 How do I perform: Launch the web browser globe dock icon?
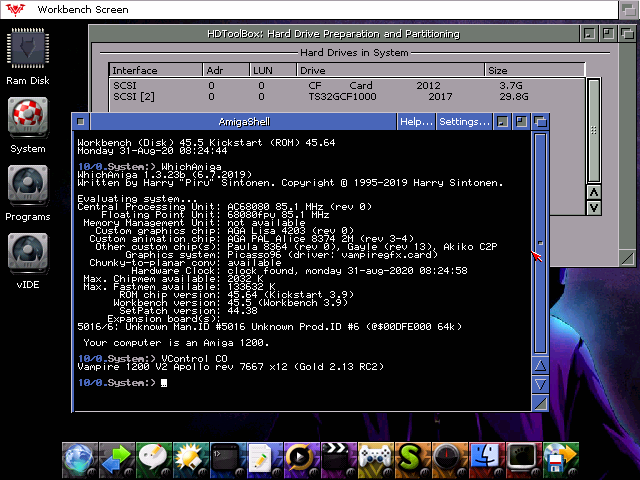tap(80, 460)
